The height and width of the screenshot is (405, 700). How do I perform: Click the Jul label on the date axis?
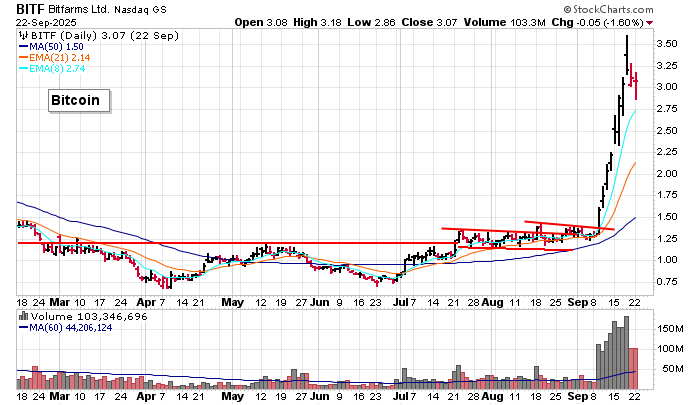[x=401, y=300]
